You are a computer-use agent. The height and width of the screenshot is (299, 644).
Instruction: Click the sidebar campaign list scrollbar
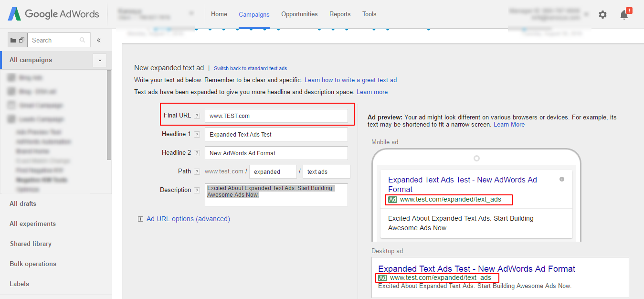tap(109, 115)
